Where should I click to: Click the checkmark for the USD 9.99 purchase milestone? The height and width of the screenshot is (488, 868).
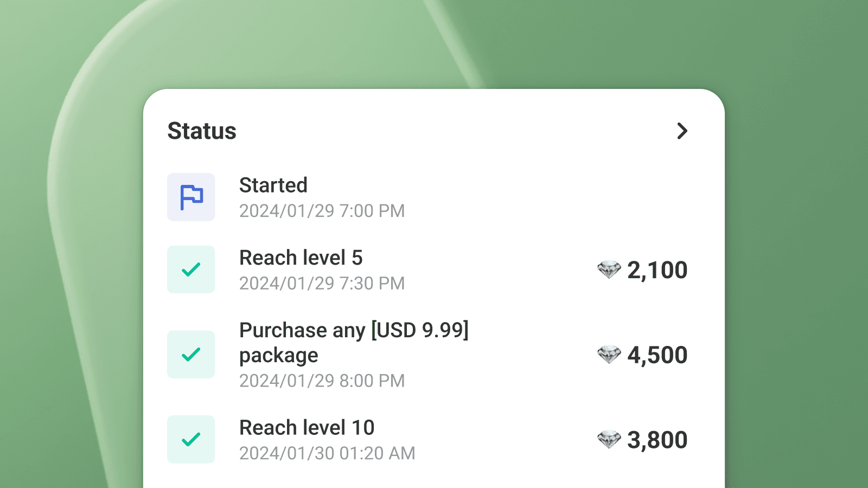(x=191, y=354)
